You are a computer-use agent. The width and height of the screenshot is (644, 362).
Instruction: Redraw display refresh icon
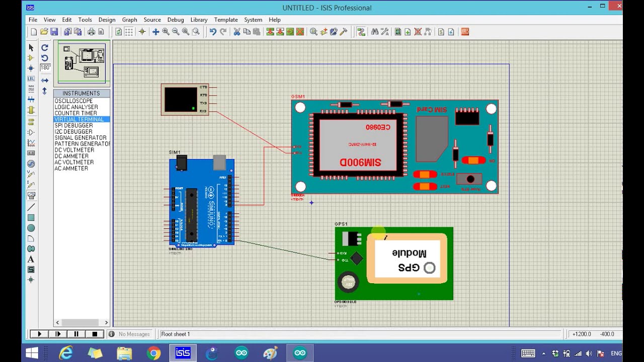[x=118, y=32]
